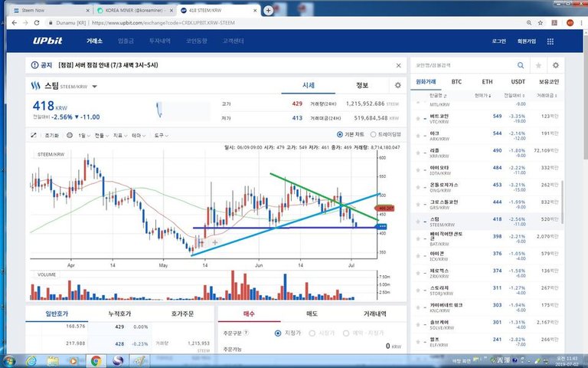Sort the list by 거래대금 column
This screenshot has width=588, height=368.
[547, 96]
